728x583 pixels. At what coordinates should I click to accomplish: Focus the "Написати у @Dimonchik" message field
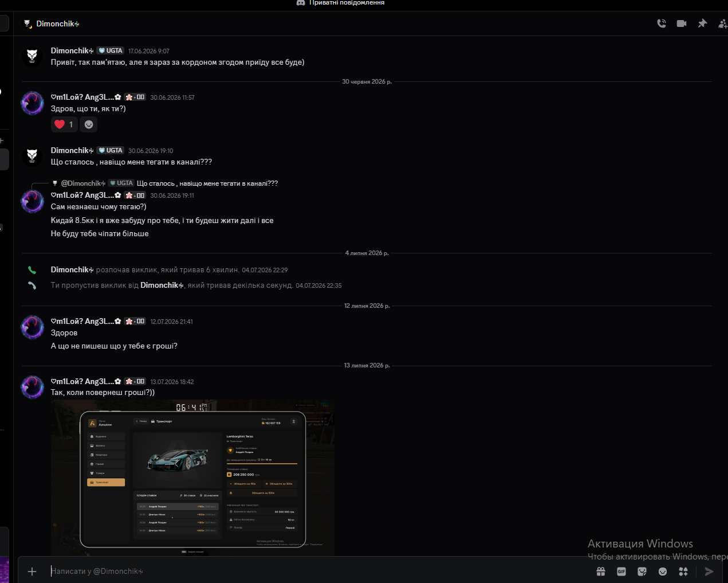click(321, 571)
